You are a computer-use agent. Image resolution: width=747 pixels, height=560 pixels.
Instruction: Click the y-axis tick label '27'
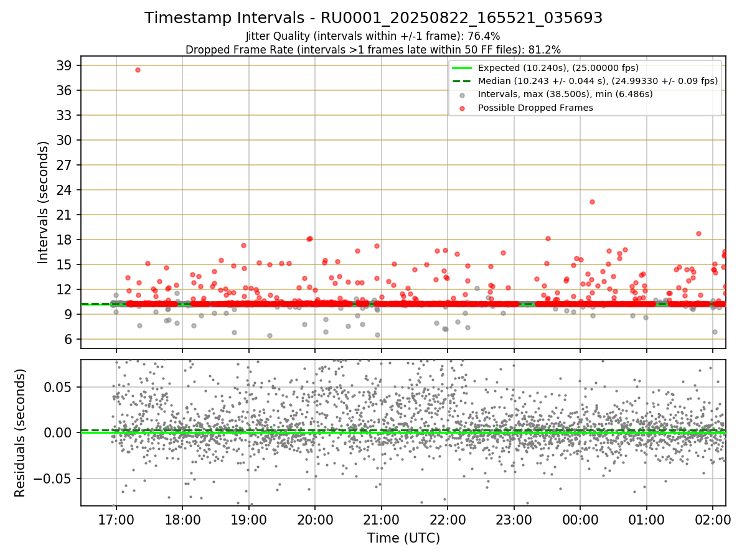point(64,165)
